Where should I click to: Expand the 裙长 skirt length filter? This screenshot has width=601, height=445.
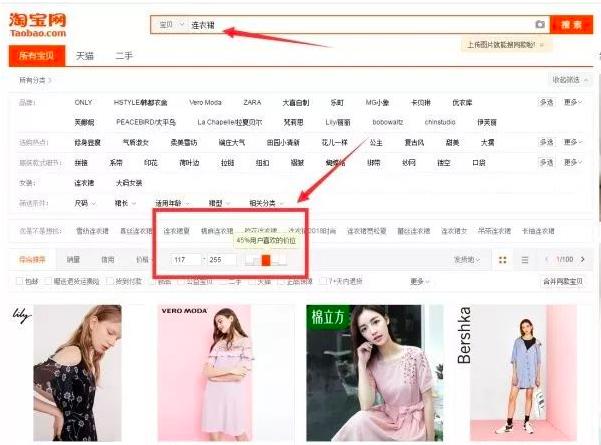(125, 203)
